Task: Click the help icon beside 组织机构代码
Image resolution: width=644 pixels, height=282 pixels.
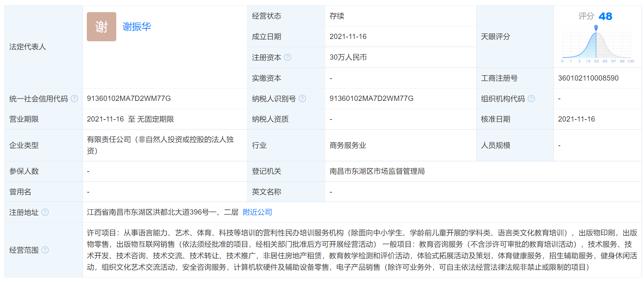Action: pyautogui.click(x=531, y=99)
